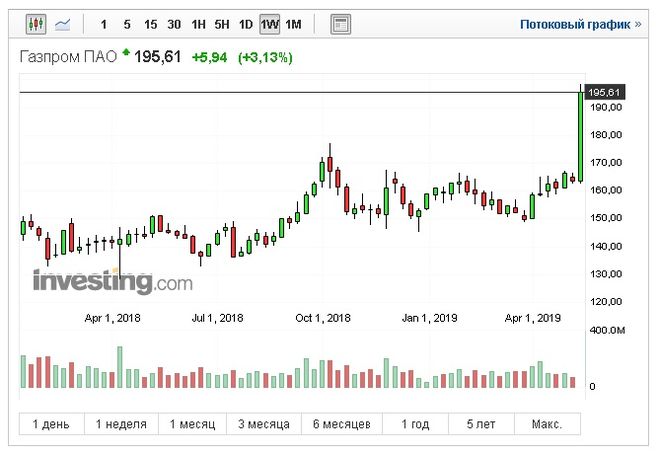This screenshot has height=454, width=659.
Task: Click the 160,00 axis label
Action: coord(606,190)
